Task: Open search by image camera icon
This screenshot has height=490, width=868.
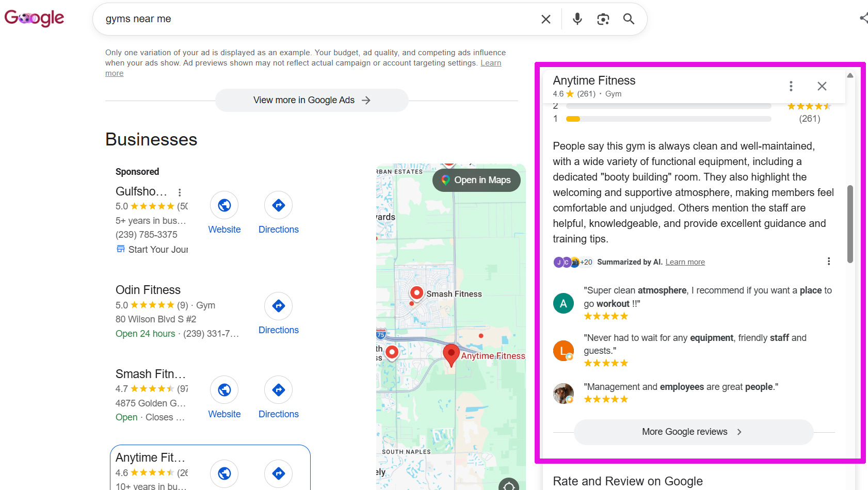Action: [x=603, y=19]
